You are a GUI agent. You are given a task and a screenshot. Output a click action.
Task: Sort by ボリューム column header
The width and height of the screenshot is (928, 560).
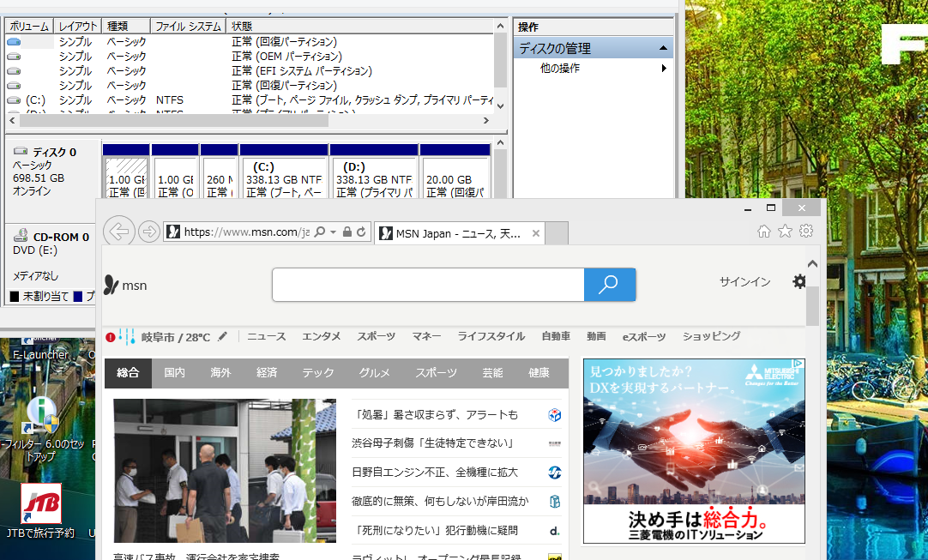pos(29,26)
